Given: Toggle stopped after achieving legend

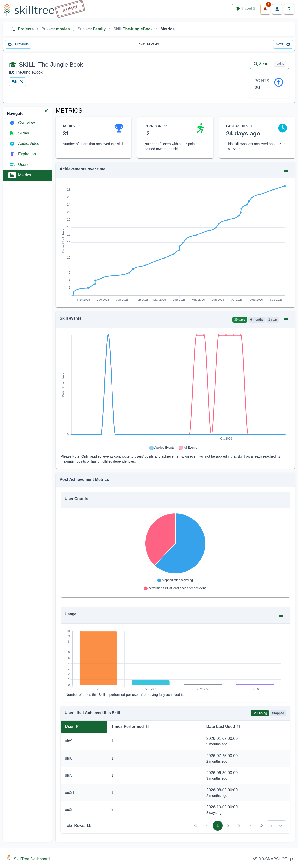Looking at the screenshot, I should click(175, 580).
